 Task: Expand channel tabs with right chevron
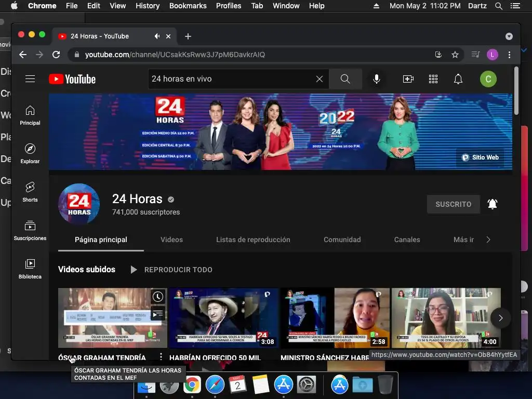(x=488, y=240)
